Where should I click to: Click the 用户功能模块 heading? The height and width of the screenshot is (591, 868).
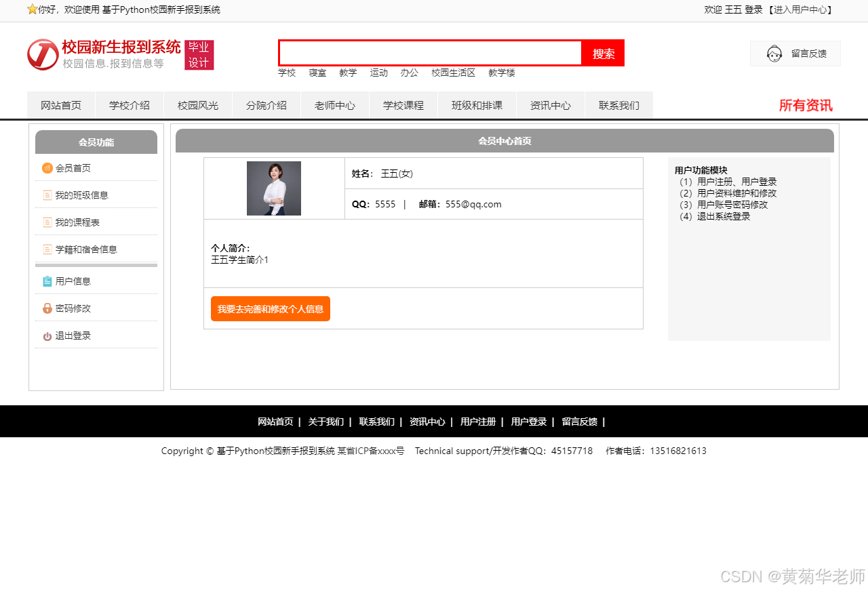[701, 170]
